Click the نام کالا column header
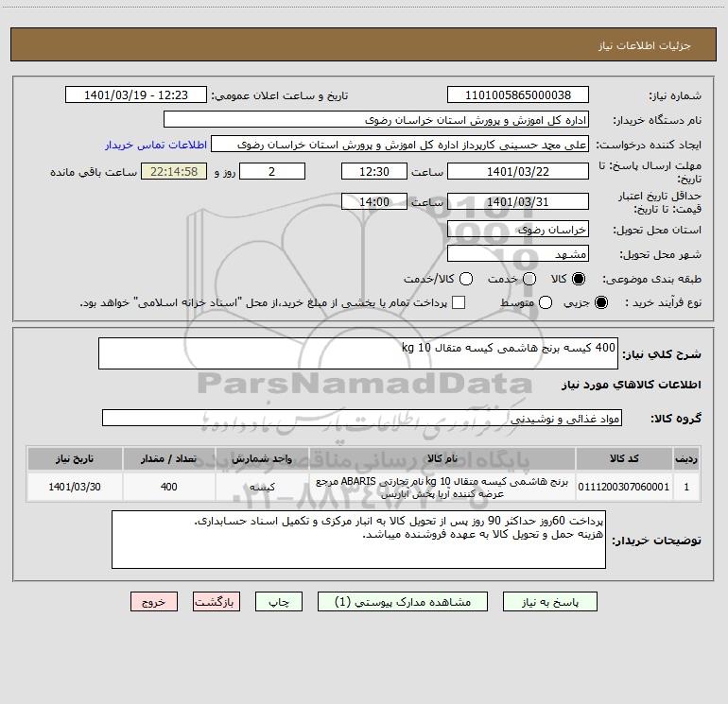Viewport: 728px width, 704px height. tap(442, 458)
